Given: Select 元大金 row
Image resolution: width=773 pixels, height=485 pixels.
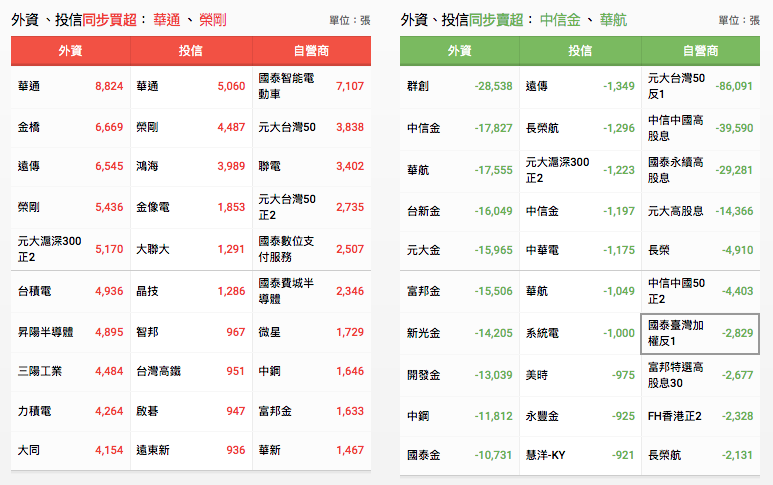Looking at the screenshot, I should pos(459,250).
